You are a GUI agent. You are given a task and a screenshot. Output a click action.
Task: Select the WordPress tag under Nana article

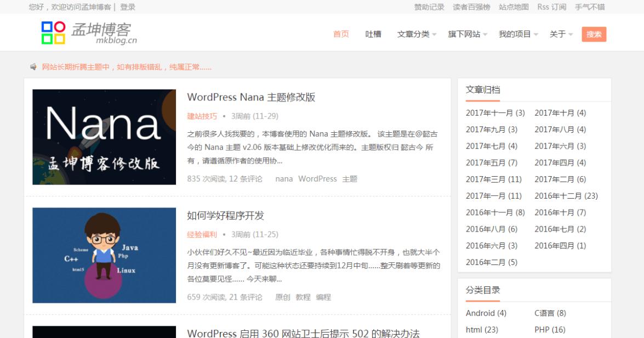(x=317, y=179)
